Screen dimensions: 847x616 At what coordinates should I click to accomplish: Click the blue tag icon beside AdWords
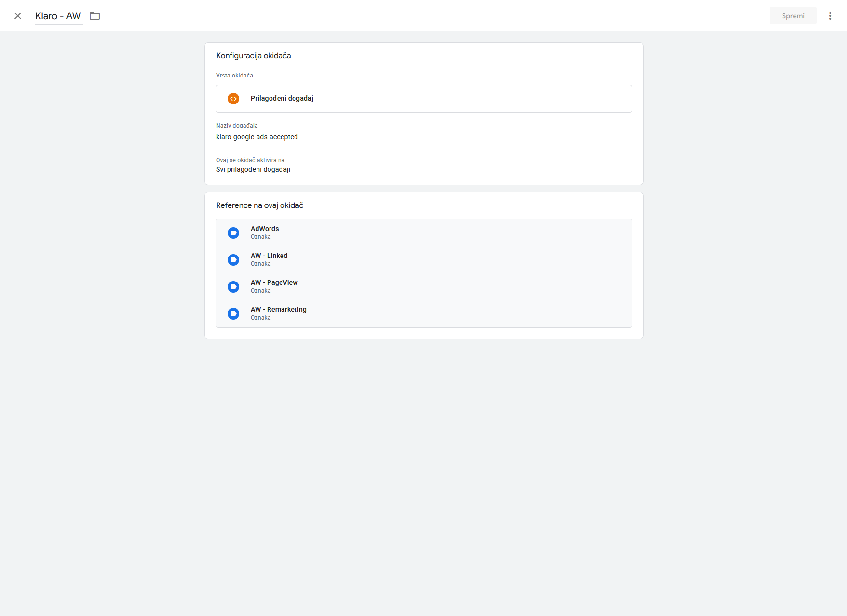point(233,233)
